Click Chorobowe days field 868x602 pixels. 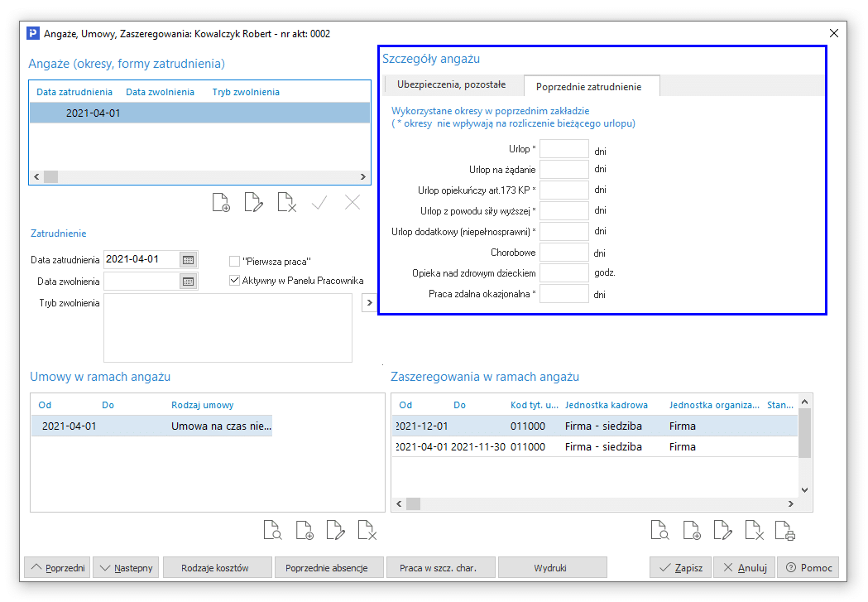point(564,253)
